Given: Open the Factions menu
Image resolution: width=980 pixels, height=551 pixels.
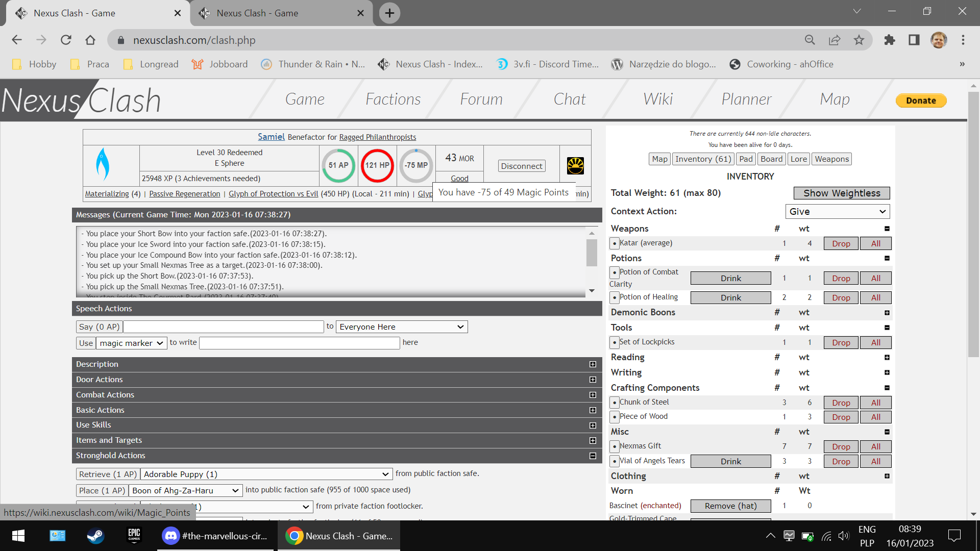Looking at the screenshot, I should tap(393, 99).
